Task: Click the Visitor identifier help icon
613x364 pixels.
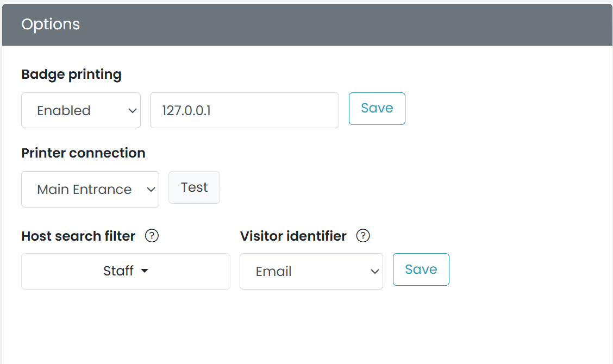Action: click(362, 236)
